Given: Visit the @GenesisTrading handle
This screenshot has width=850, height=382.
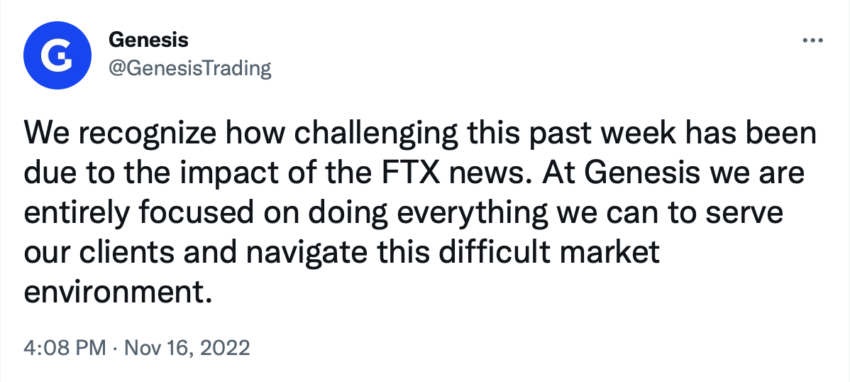Looking at the screenshot, I should (x=190, y=68).
